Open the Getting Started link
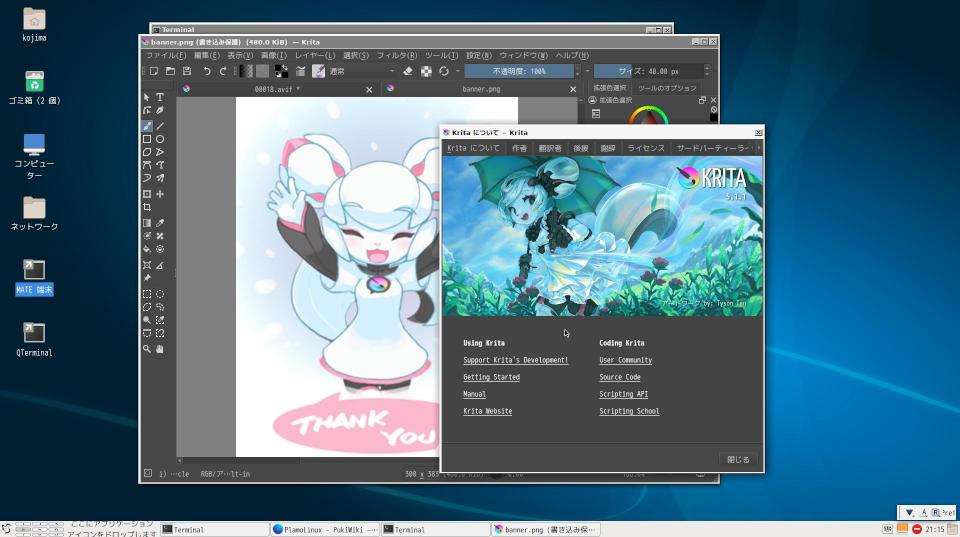Image resolution: width=960 pixels, height=537 pixels. coord(491,377)
